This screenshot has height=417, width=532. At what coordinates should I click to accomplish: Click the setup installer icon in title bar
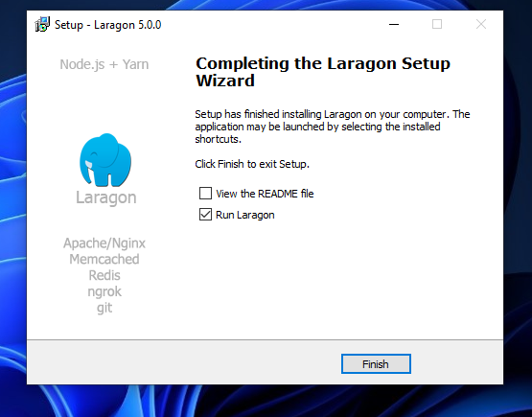[42, 24]
